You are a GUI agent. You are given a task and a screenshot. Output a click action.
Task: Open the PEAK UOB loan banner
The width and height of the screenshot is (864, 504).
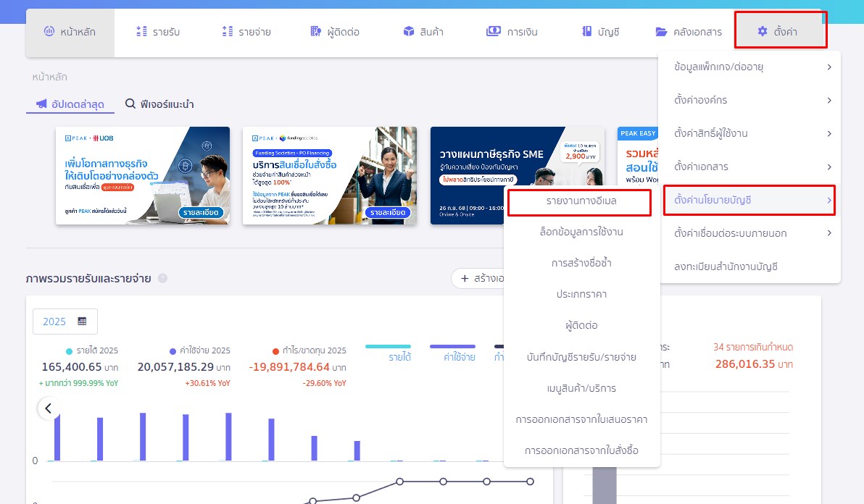pos(143,175)
